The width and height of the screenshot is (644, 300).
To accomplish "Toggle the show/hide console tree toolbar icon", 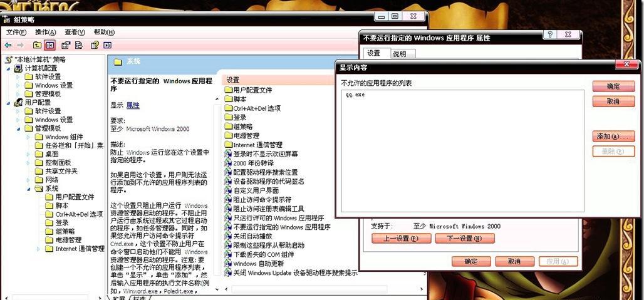I will pyautogui.click(x=49, y=45).
